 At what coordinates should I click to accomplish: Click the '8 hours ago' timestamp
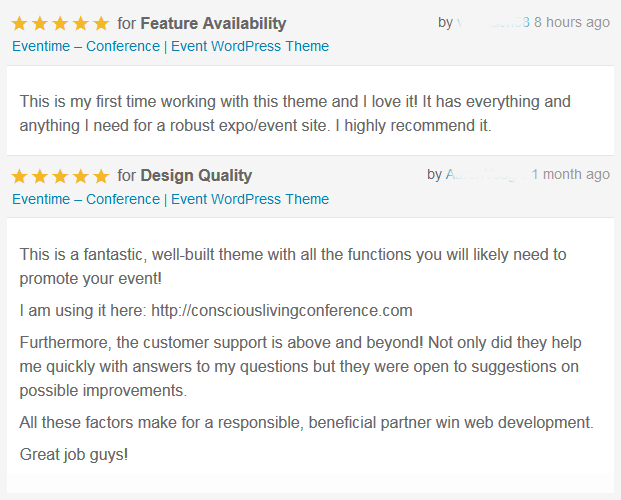(x=572, y=22)
